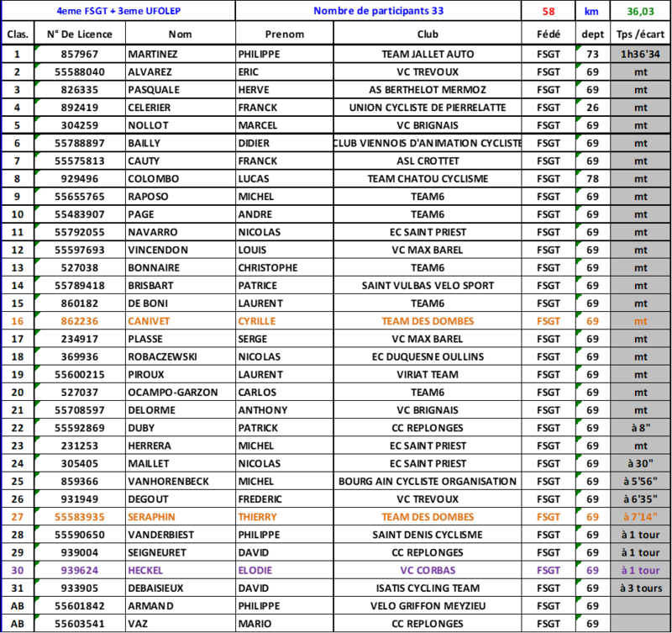
Task: Click the name cell 'VANHORENBECK'
Action: click(181, 481)
